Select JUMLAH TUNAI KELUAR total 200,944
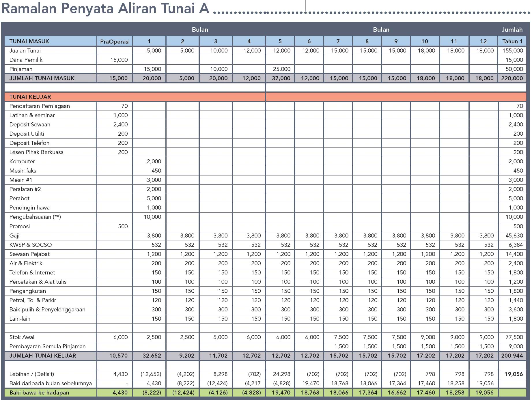This screenshot has height=400, width=532. coord(512,356)
